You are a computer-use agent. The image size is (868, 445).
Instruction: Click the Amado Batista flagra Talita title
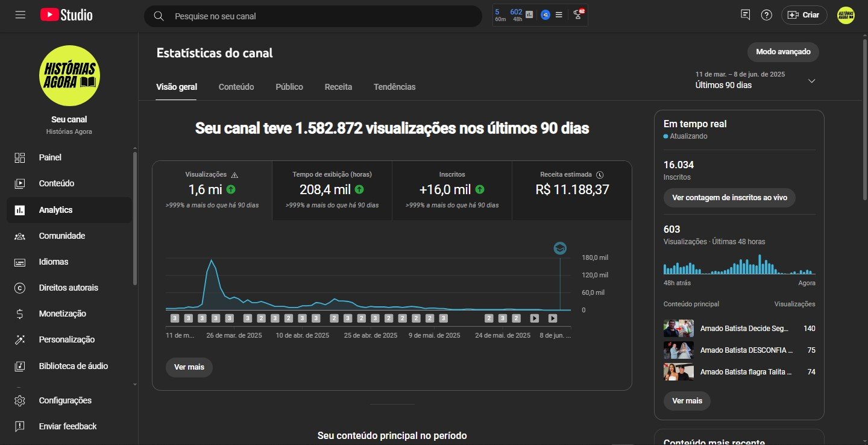(x=746, y=372)
